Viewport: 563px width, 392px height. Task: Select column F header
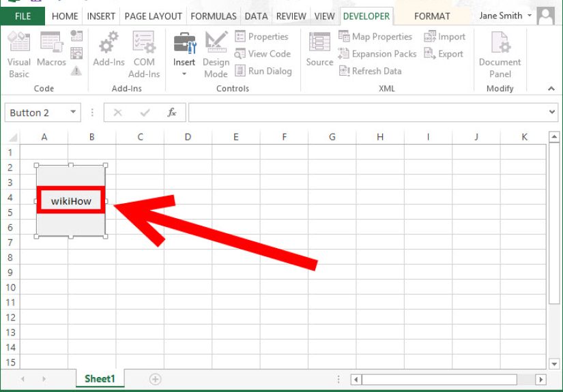pos(284,137)
